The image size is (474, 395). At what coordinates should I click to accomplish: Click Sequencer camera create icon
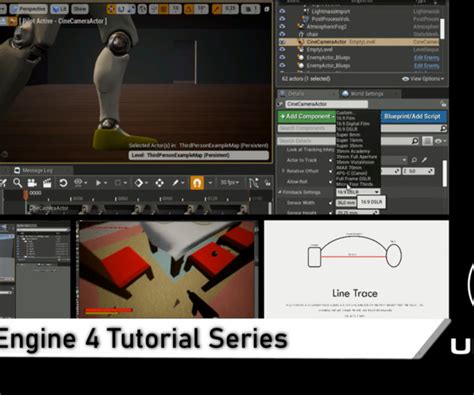[32, 183]
